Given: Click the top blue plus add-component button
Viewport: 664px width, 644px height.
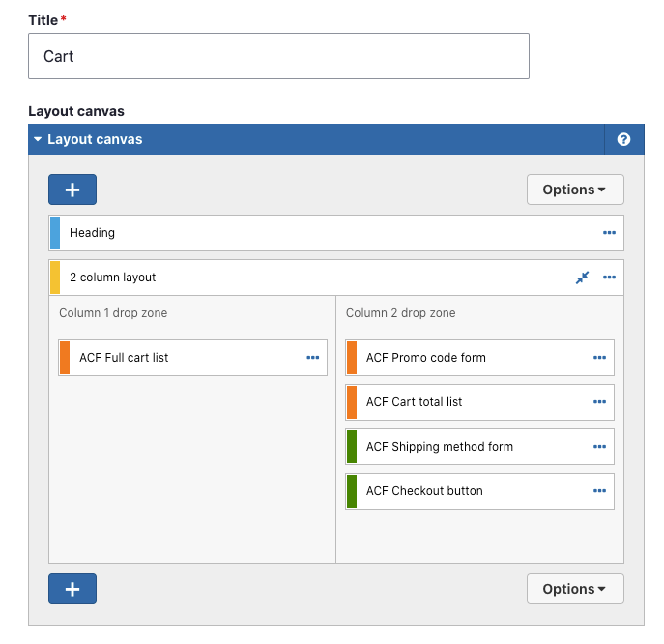Looking at the screenshot, I should point(72,190).
